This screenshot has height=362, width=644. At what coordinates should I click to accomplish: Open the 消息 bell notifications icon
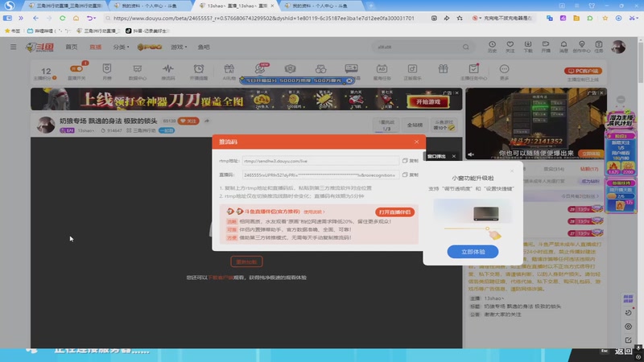coord(564,47)
